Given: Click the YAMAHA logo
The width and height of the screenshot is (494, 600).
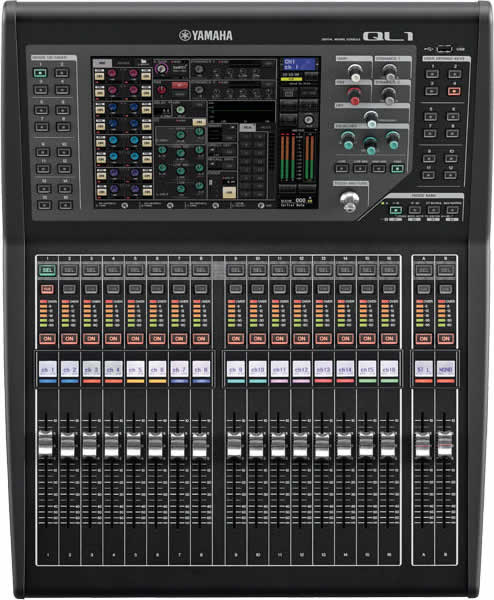Looking at the screenshot, I should coord(205,36).
